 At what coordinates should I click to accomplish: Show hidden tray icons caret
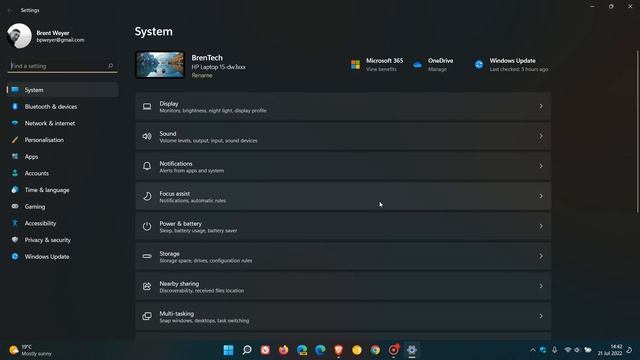point(533,350)
